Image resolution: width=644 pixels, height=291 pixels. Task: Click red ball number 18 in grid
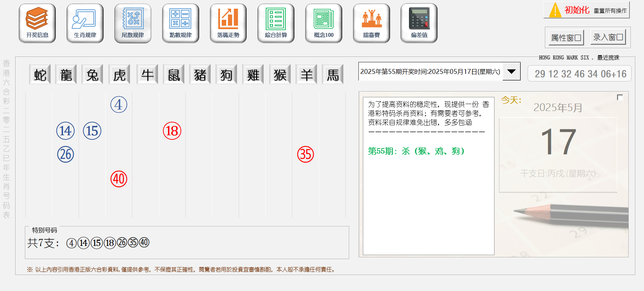click(x=172, y=131)
